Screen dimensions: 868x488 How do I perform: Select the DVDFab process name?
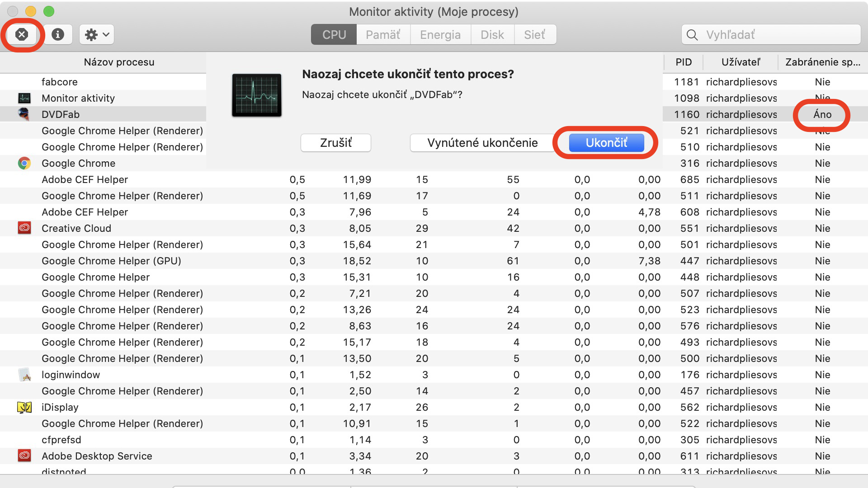[61, 114]
